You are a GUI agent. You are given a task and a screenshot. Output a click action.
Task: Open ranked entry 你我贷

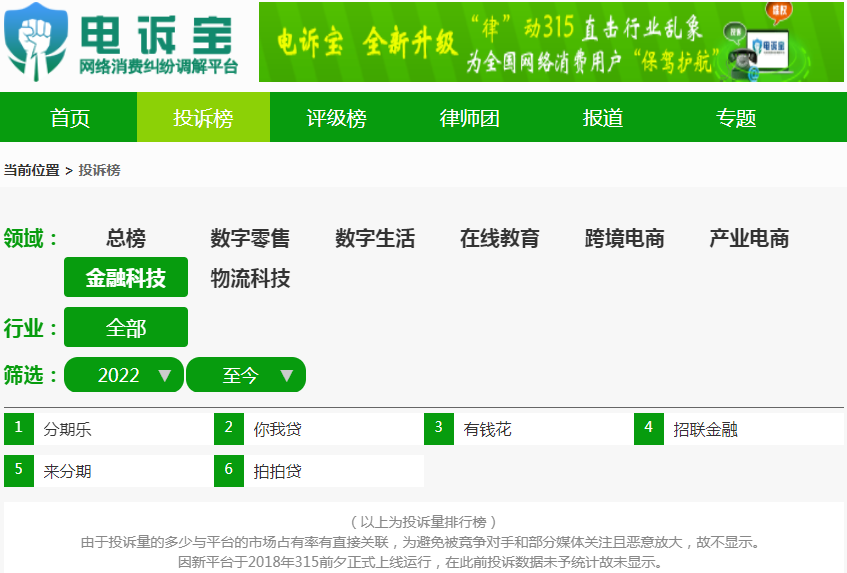(x=277, y=429)
